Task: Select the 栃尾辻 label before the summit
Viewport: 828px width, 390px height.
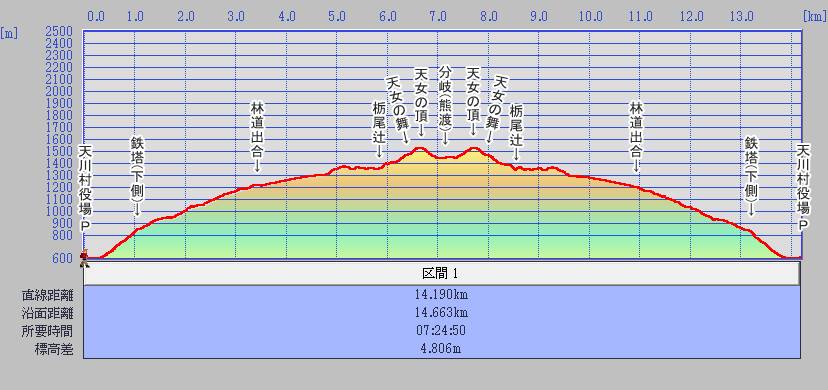Action: (x=379, y=123)
